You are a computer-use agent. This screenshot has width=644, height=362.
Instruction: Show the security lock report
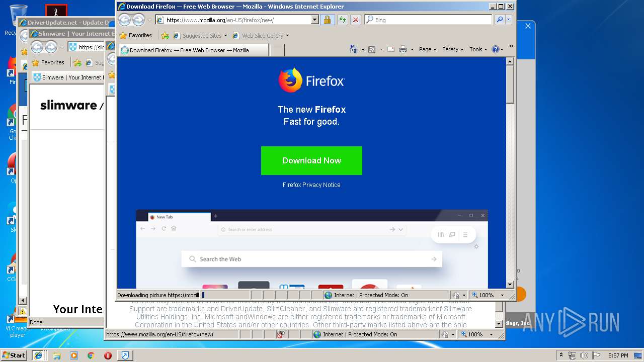pyautogui.click(x=327, y=20)
